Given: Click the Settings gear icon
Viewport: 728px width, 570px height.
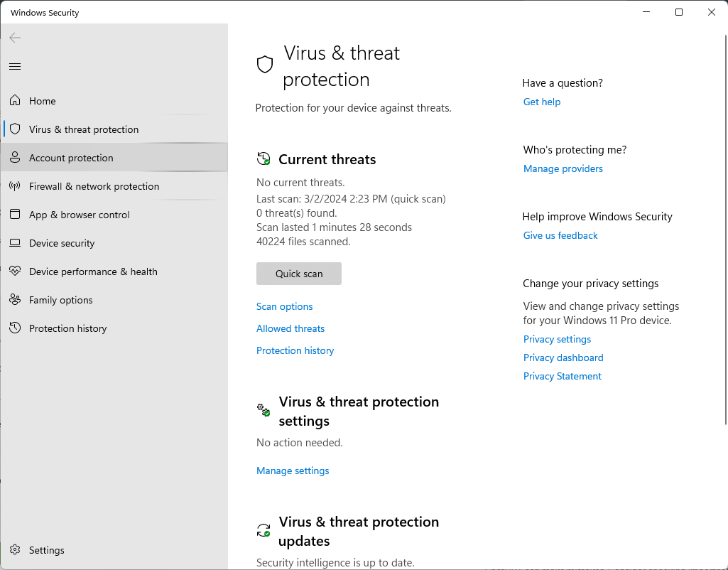Looking at the screenshot, I should pos(15,549).
